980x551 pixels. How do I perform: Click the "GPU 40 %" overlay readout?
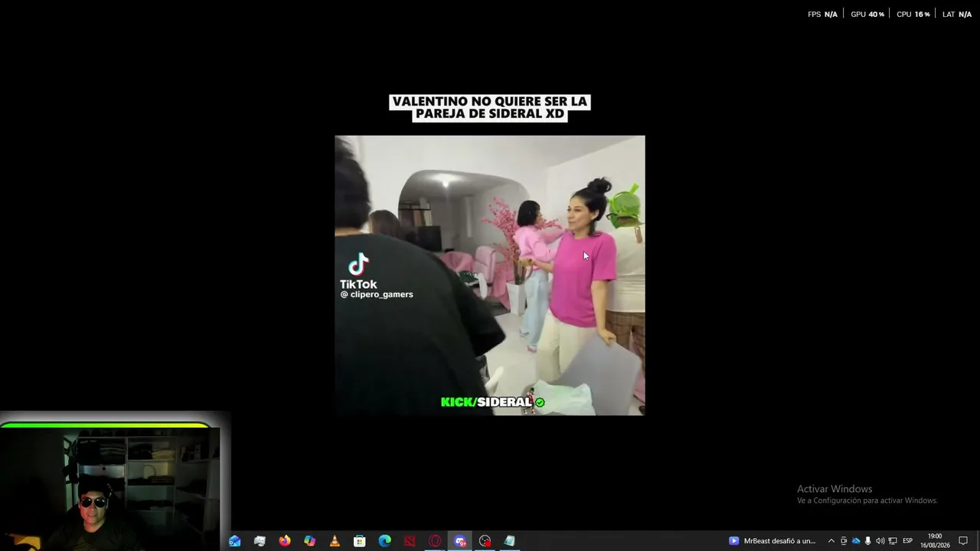pyautogui.click(x=867, y=15)
